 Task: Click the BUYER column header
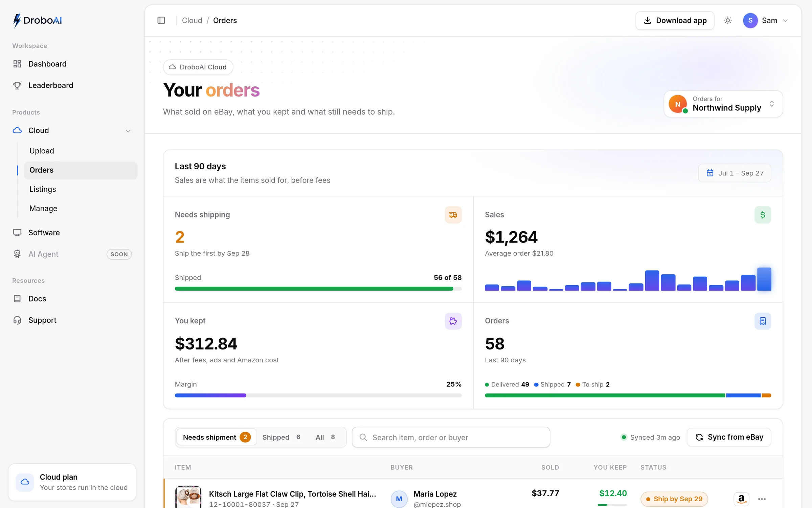[402, 467]
